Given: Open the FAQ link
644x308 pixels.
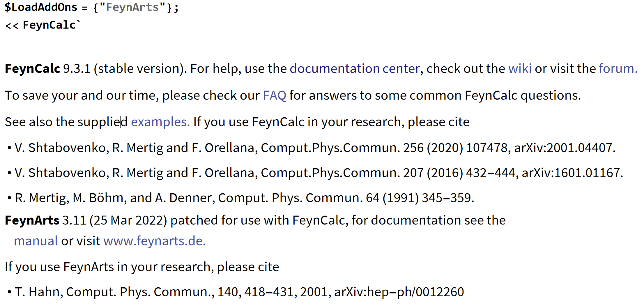Looking at the screenshot, I should point(274,95).
